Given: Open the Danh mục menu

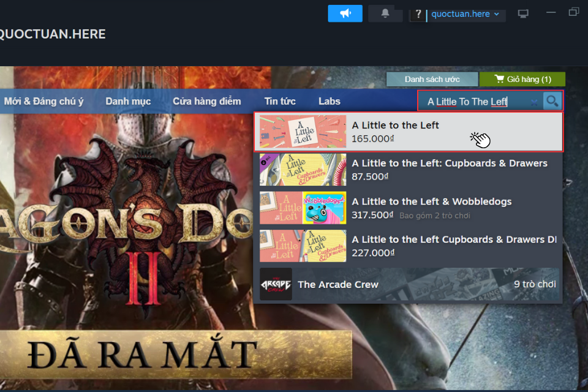Looking at the screenshot, I should 128,101.
